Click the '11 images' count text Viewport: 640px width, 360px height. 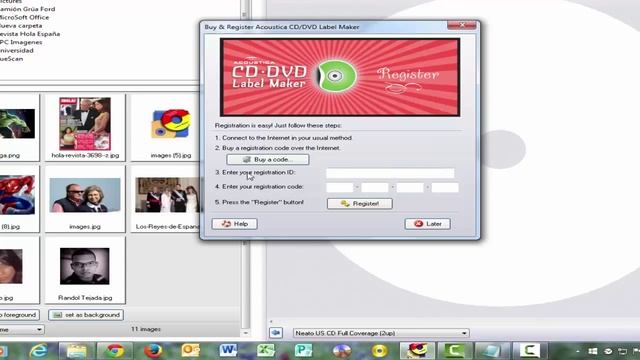pos(146,329)
